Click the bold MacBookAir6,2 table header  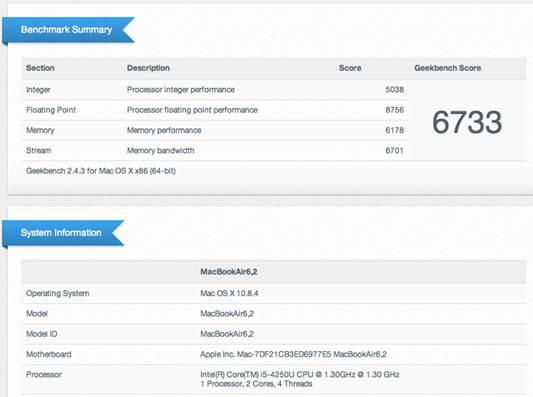(228, 272)
